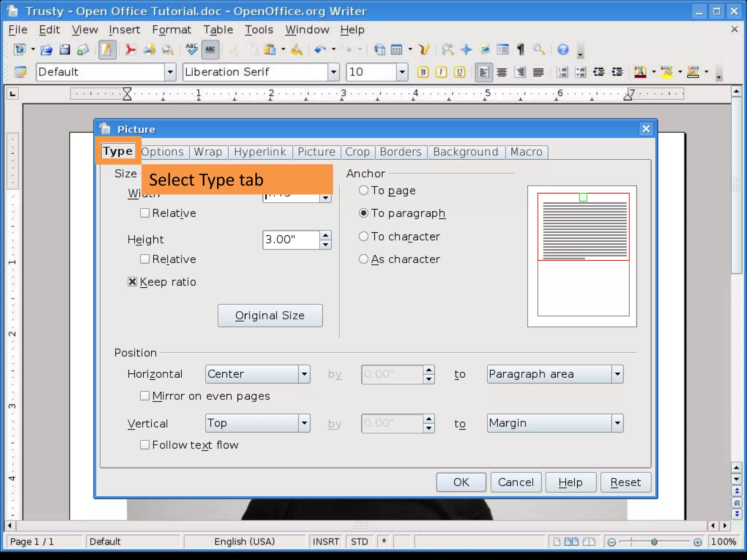Open the font size 10 dropdown
Image resolution: width=747 pixels, height=560 pixels.
[x=402, y=72]
